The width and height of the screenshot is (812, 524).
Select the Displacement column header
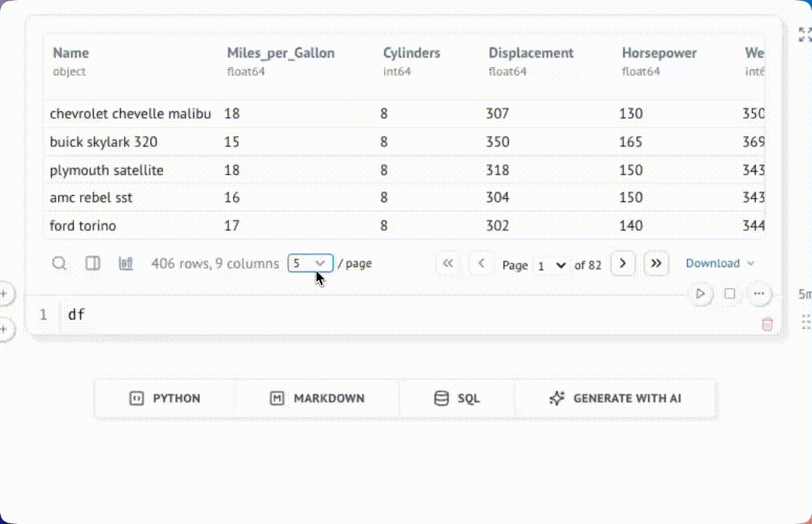tap(531, 53)
